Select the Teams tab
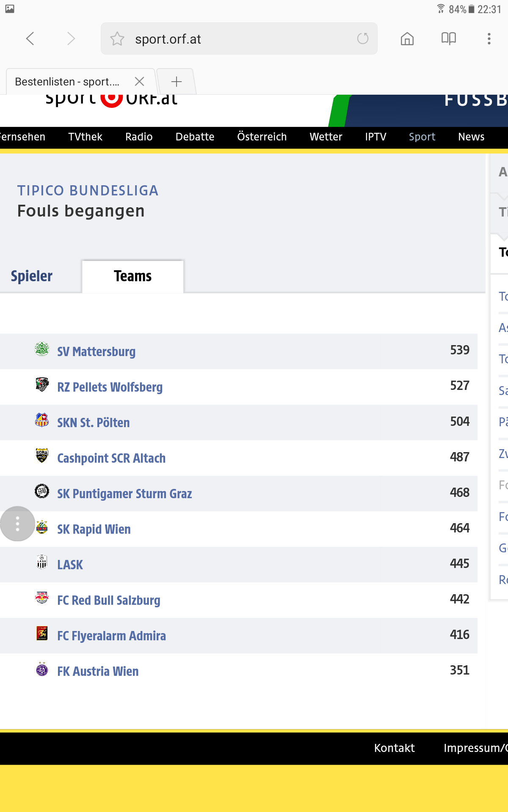508x812 pixels. 133,276
